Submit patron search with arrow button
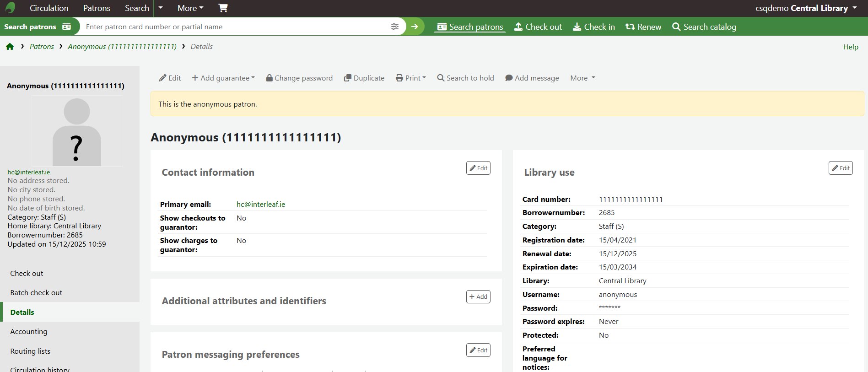Viewport: 868px width, 372px height. tap(415, 27)
